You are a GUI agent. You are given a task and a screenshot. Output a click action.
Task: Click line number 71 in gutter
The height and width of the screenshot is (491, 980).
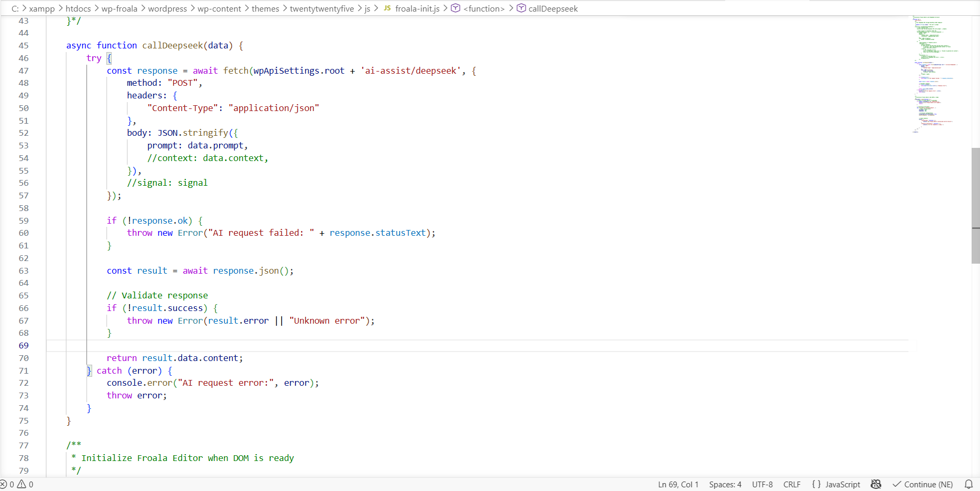tap(24, 370)
